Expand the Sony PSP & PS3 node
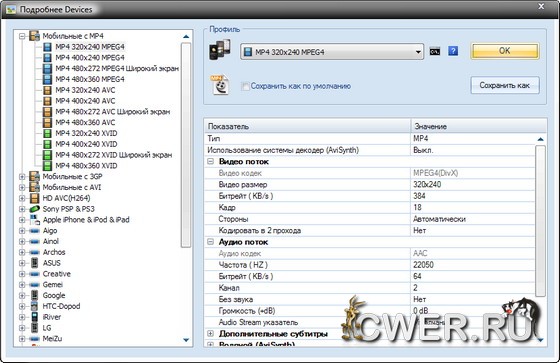Image resolution: width=560 pixels, height=363 pixels. (x=22, y=209)
